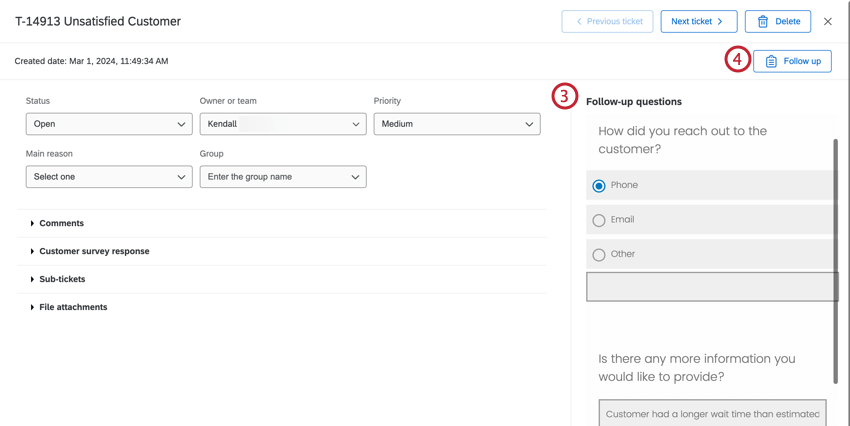Select the Phone radio option
This screenshot has width=850, height=426.
click(599, 185)
